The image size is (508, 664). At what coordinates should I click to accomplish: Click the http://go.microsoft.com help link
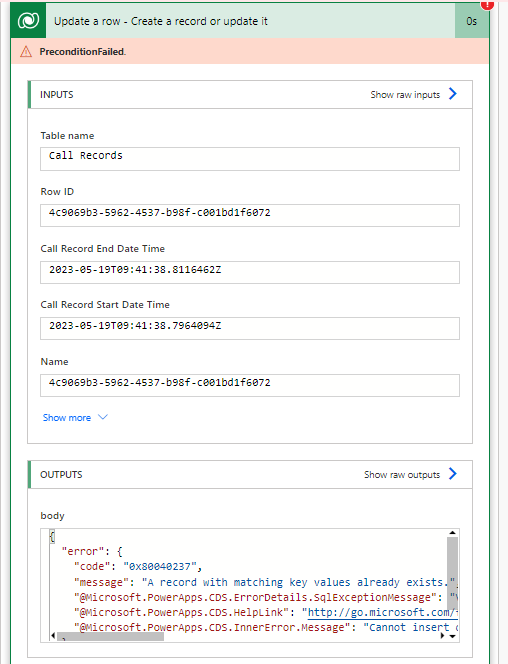tap(383, 612)
